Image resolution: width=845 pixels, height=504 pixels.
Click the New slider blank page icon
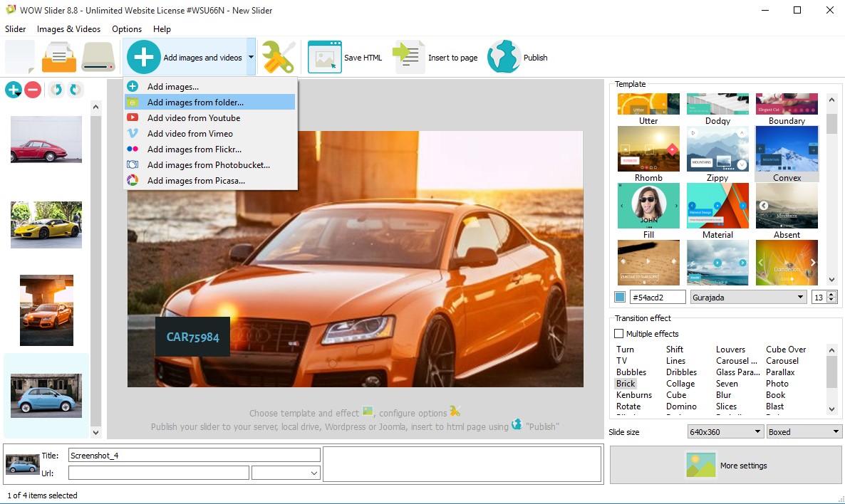pos(20,57)
